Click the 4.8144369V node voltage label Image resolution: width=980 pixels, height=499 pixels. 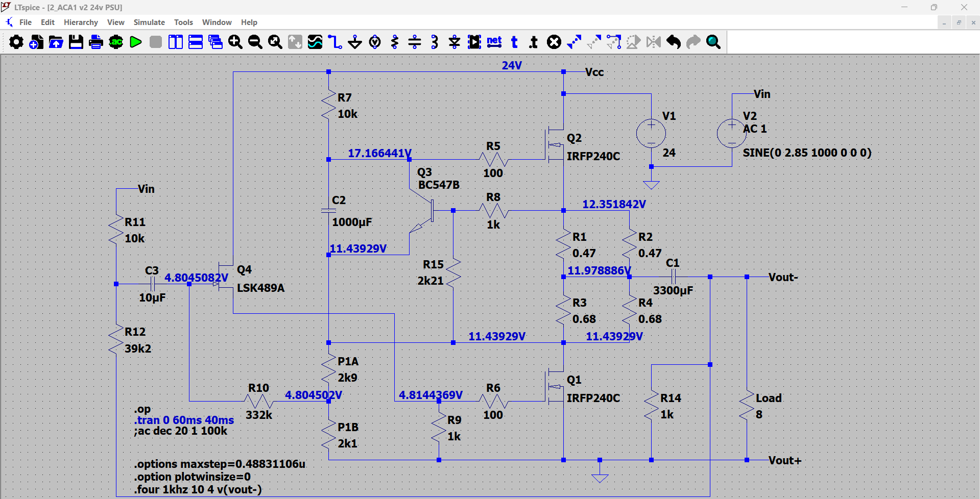[431, 395]
